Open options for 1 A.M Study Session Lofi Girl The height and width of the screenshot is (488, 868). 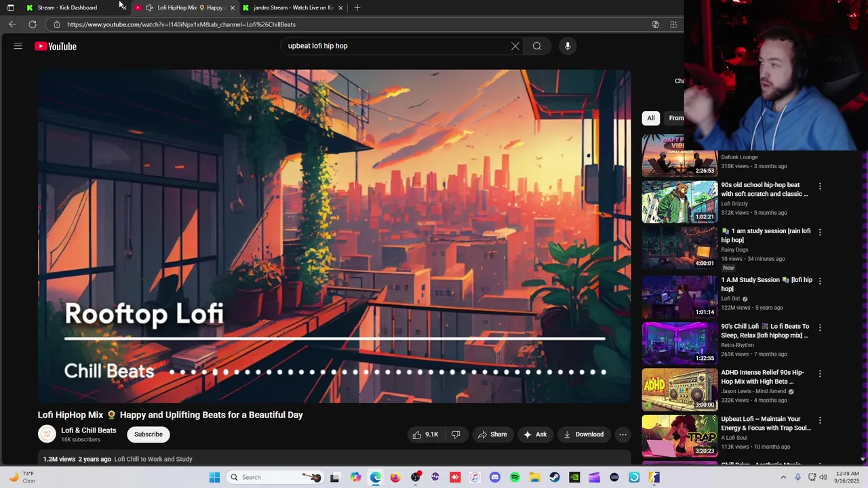[820, 281]
